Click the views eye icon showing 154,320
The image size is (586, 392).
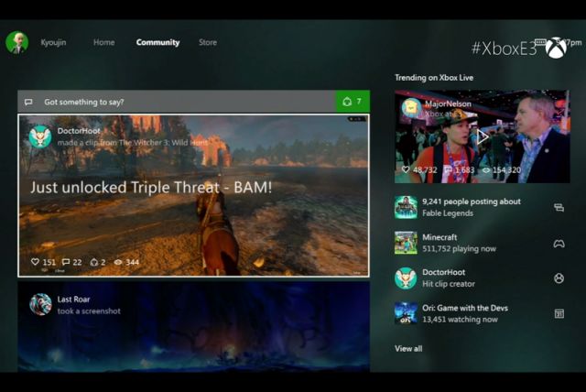coord(486,170)
